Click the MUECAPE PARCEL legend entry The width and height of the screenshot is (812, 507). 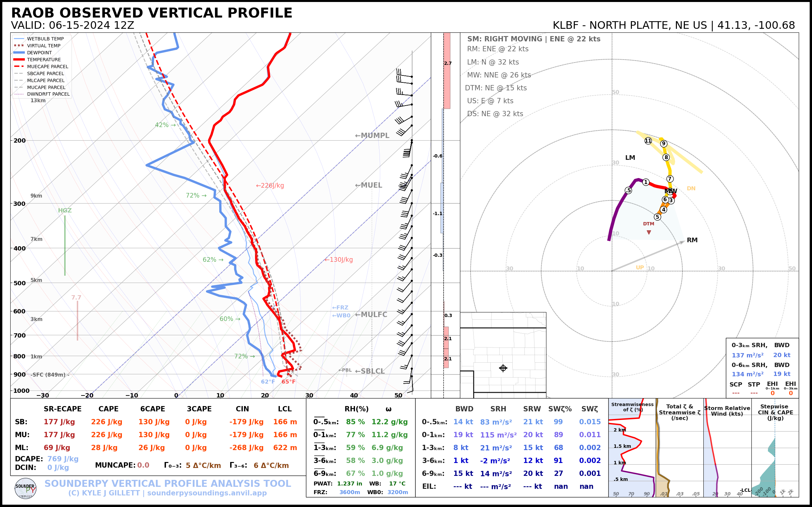pyautogui.click(x=47, y=67)
